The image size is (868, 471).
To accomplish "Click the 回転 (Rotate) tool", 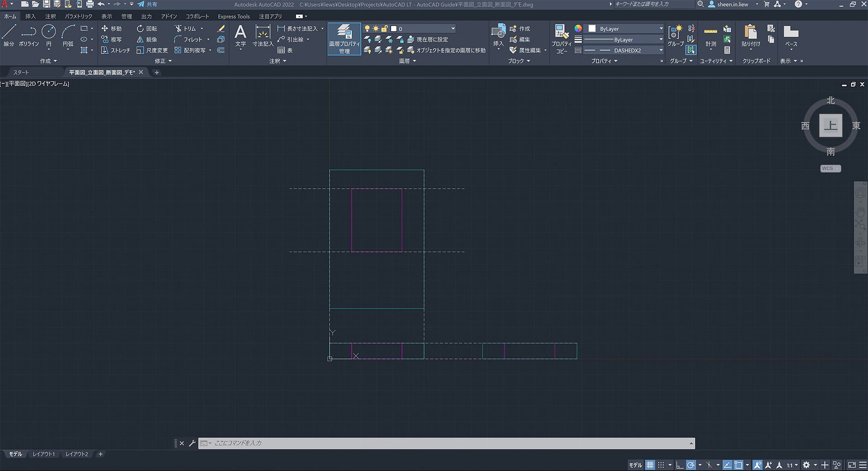I will (147, 28).
